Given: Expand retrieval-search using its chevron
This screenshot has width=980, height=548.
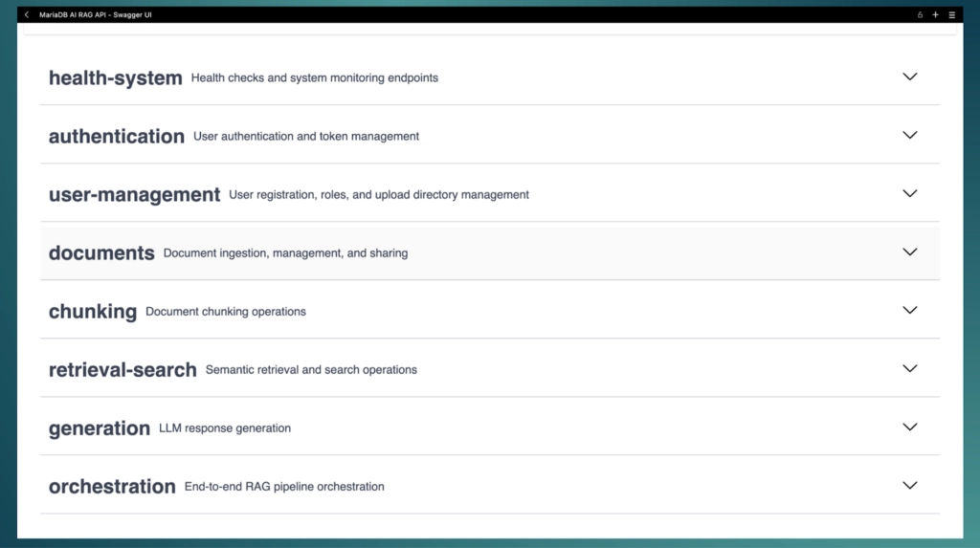Looking at the screenshot, I should [x=910, y=368].
